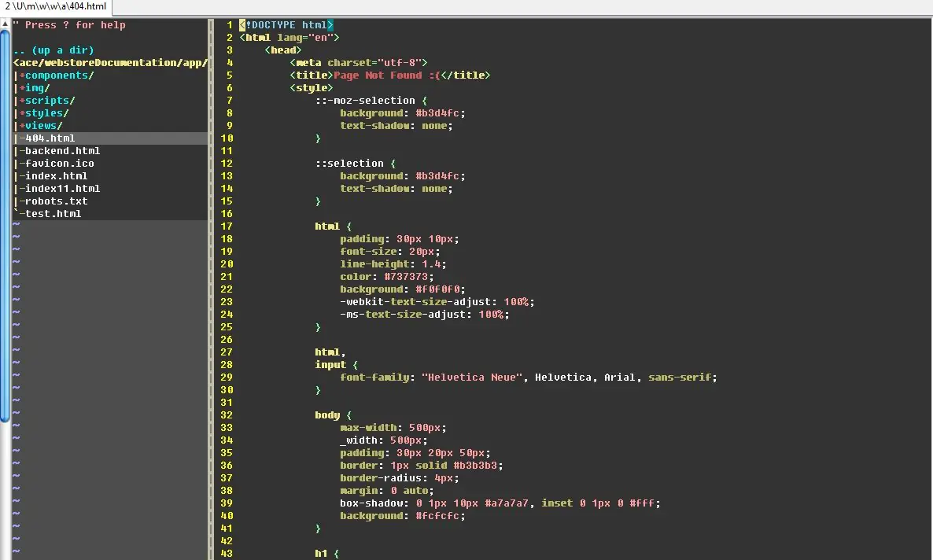
Task: Switch to the 404.html tab
Action: 56,6
